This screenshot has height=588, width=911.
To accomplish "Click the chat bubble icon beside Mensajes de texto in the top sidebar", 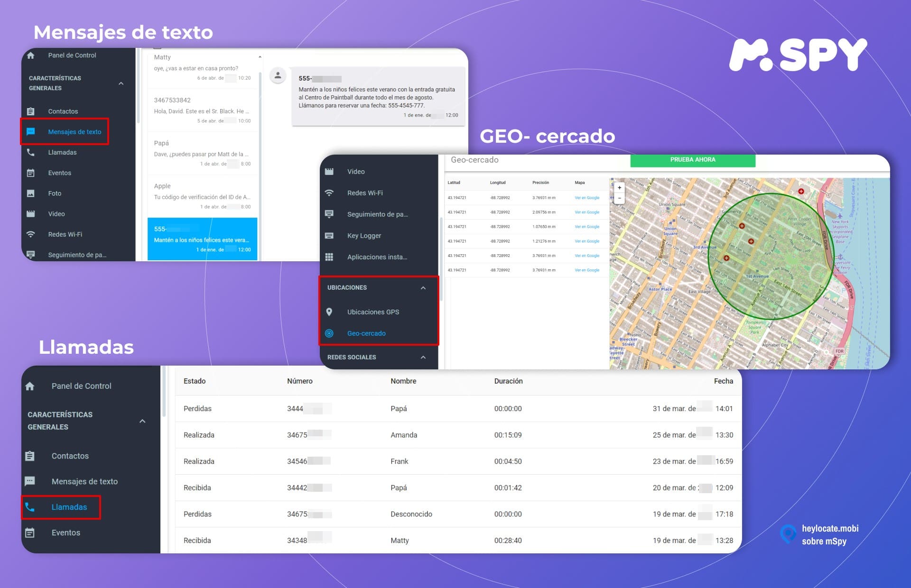I will pos(31,132).
